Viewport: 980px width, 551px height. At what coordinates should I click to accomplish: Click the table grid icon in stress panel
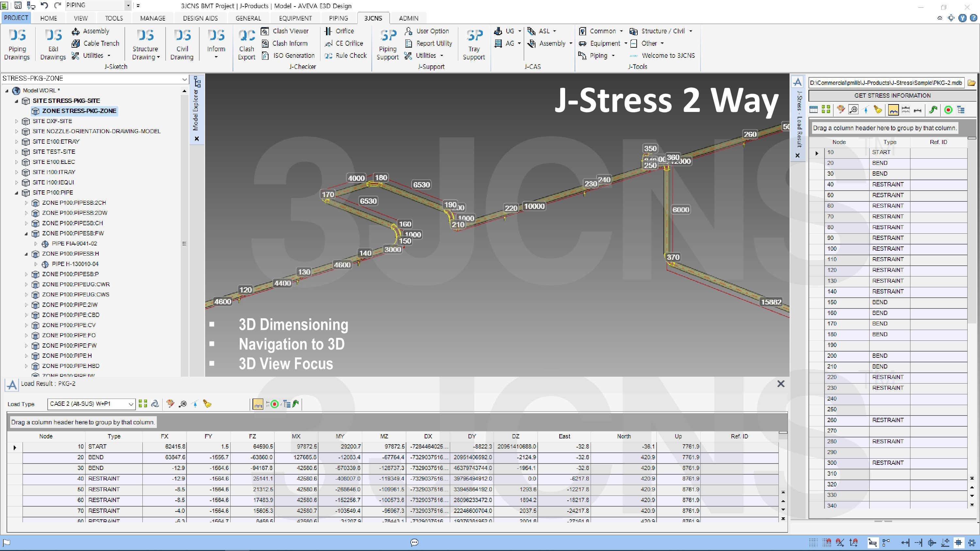coord(813,110)
